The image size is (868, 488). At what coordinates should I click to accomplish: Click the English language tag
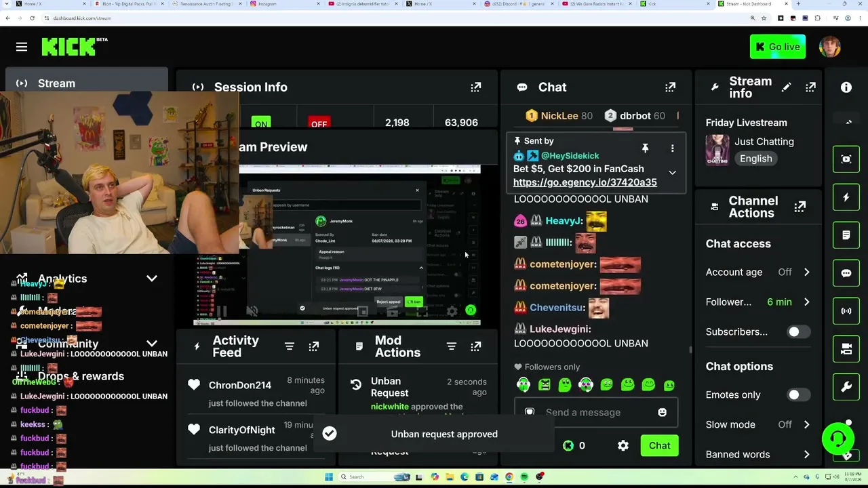tap(756, 159)
